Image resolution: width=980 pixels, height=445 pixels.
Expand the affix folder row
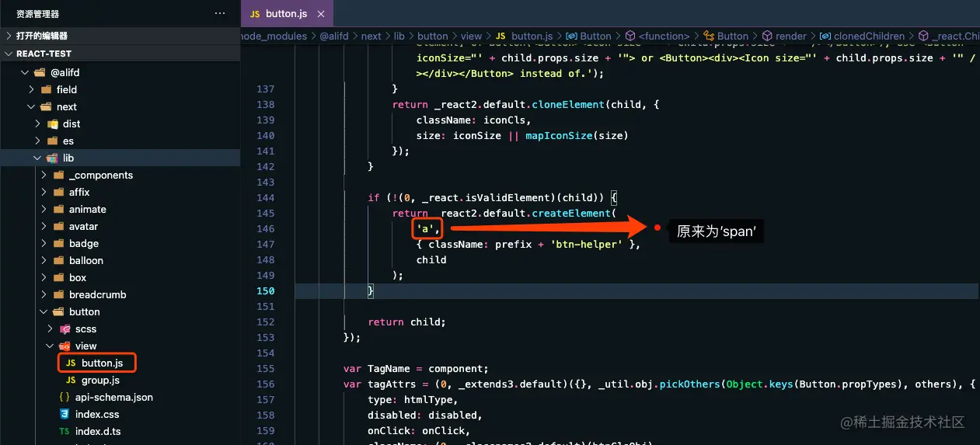[x=120, y=192]
